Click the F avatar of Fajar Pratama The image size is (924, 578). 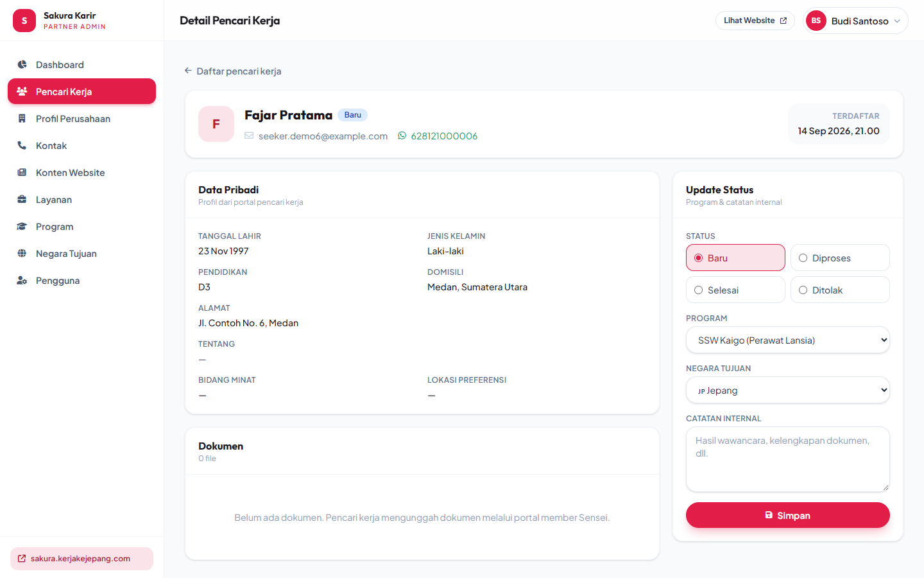tap(216, 124)
